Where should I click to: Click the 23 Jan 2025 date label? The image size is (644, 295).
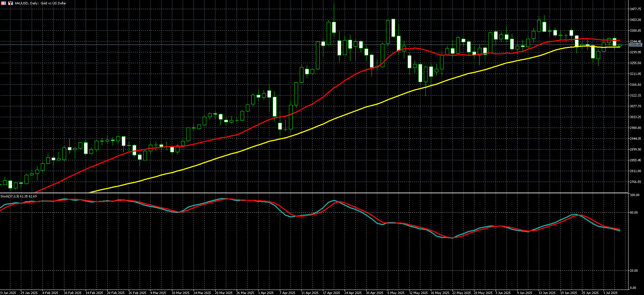(x=8, y=293)
